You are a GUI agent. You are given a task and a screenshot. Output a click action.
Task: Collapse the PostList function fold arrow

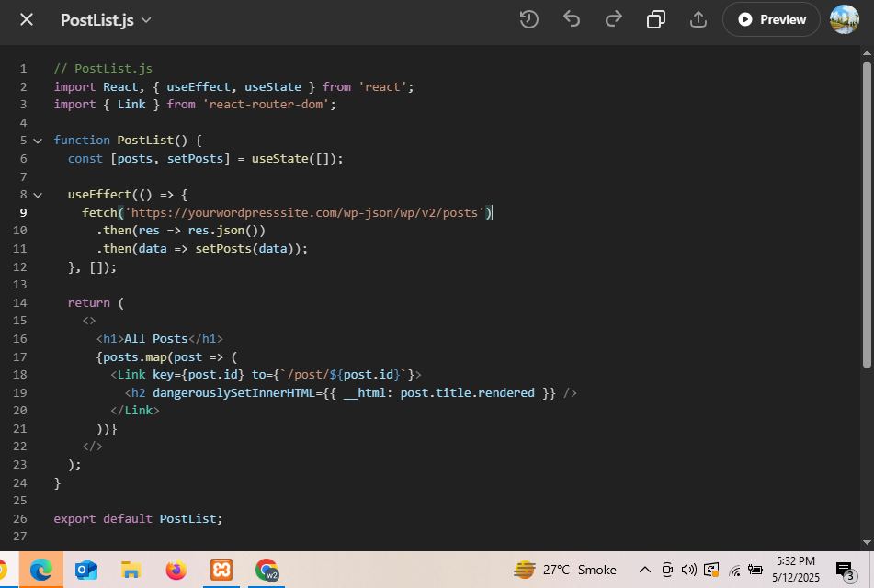point(38,141)
